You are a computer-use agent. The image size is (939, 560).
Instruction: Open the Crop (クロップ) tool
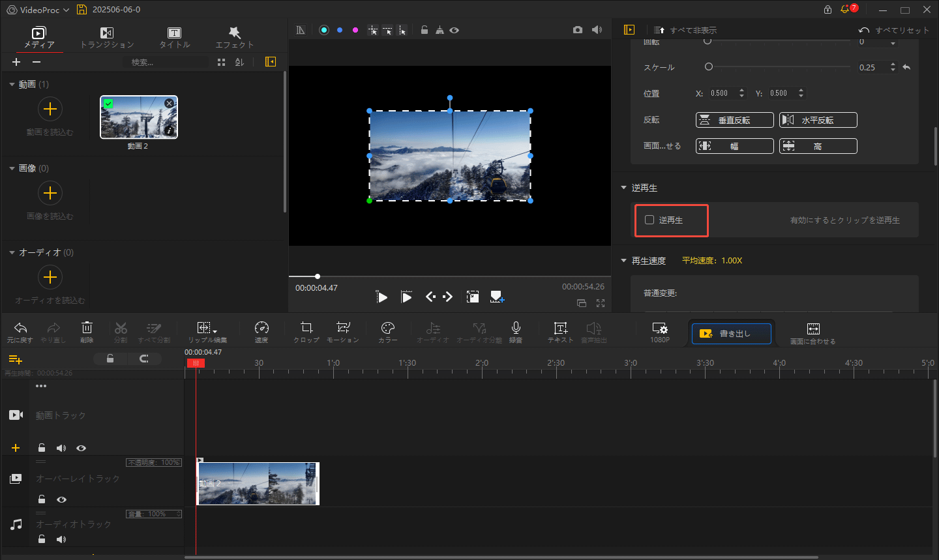(306, 328)
